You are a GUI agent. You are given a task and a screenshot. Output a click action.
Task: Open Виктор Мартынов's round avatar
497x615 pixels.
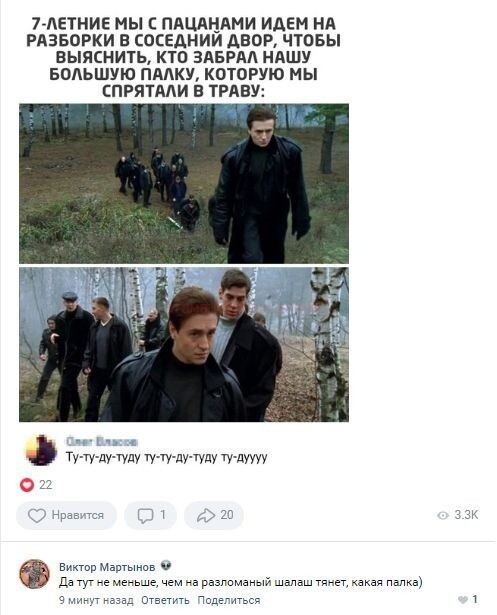[35, 574]
